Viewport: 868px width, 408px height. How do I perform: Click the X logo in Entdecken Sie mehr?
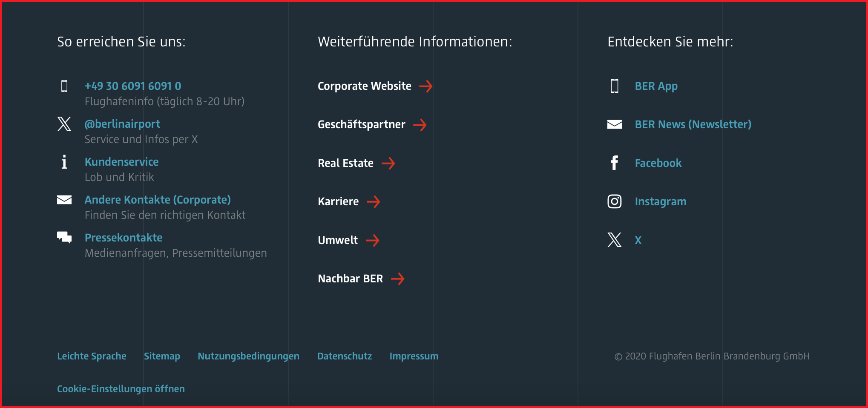[x=615, y=240]
